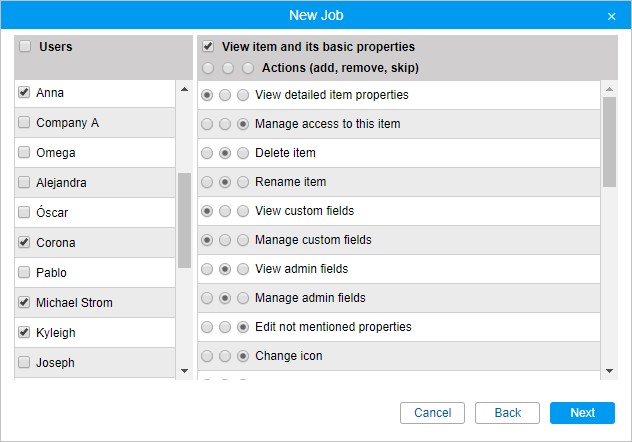Click the Back button

[507, 413]
